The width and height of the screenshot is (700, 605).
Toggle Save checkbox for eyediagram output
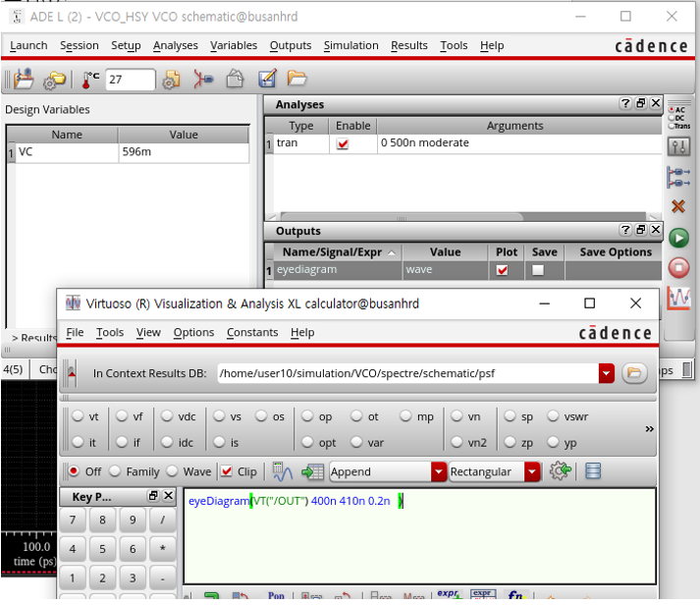538,270
